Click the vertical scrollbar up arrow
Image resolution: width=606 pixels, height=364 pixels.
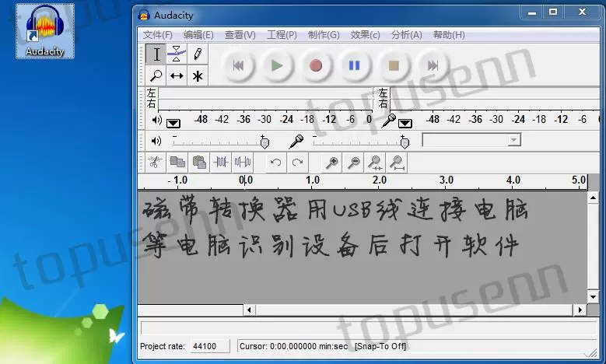[x=594, y=198]
